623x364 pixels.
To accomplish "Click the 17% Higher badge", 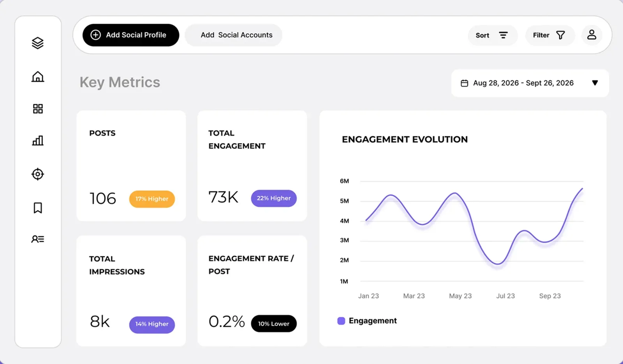I will click(152, 199).
